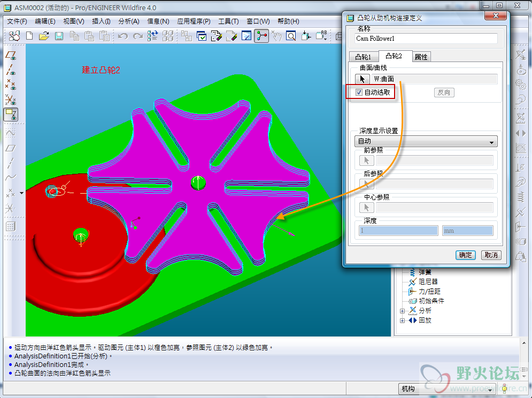Click the datum axis creation icon
Screen dimensions: 532x398
coord(11,163)
